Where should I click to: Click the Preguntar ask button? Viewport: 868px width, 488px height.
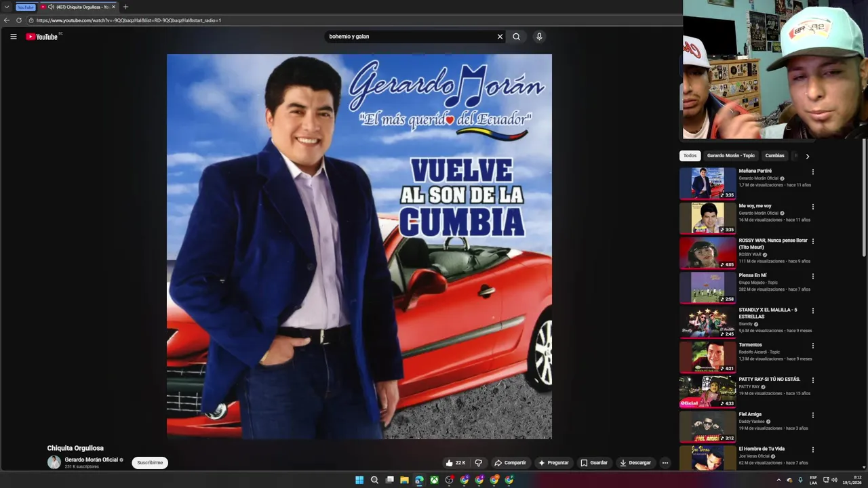click(554, 463)
